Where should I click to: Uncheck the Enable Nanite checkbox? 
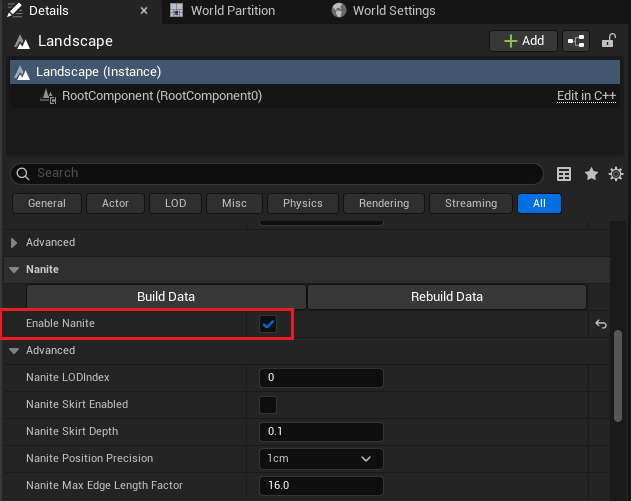click(x=268, y=324)
